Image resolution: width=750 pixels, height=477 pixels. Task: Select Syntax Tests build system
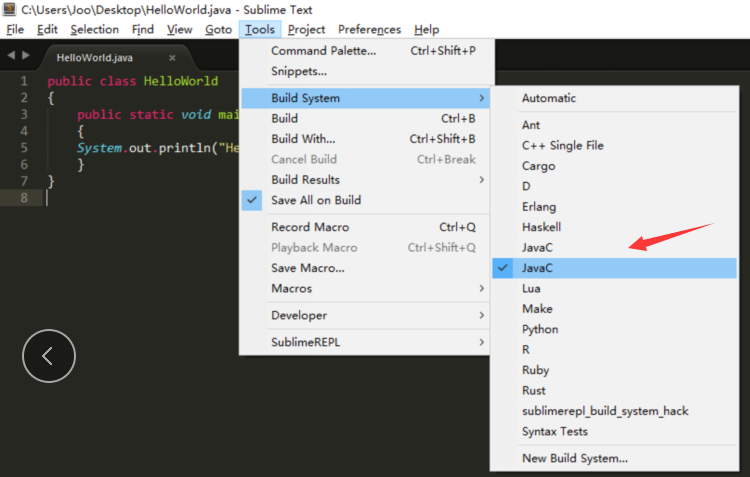click(x=615, y=432)
